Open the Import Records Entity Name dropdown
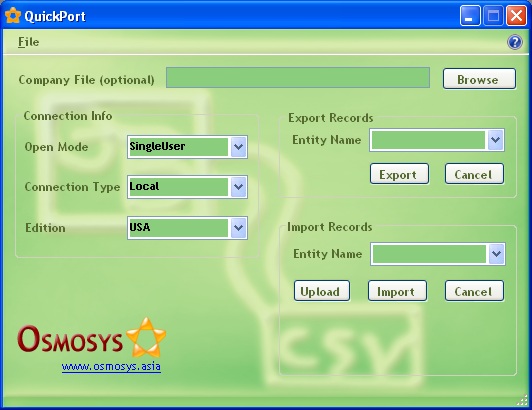This screenshot has height=410, width=532. tap(496, 254)
